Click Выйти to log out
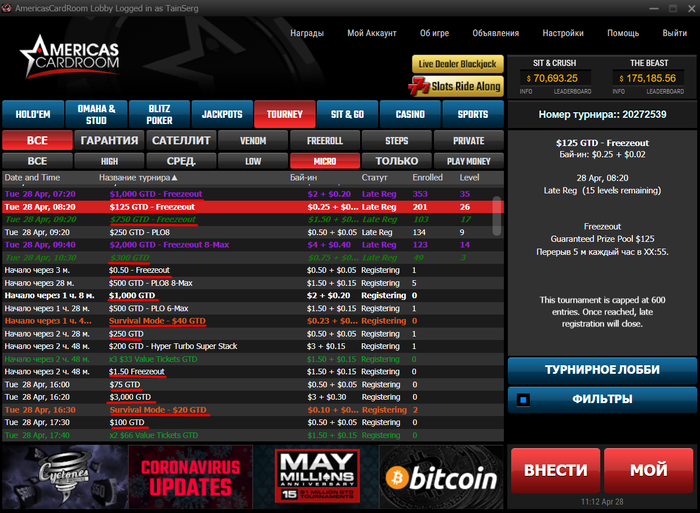This screenshot has width=700, height=513. pyautogui.click(x=675, y=33)
